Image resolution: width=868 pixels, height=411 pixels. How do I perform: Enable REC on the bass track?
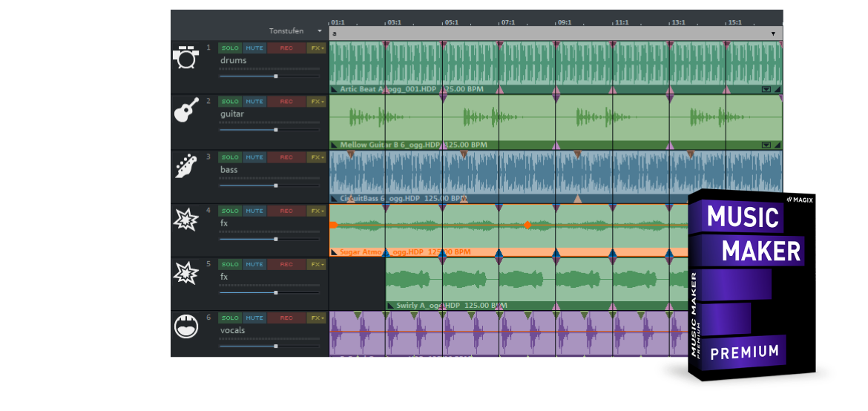click(286, 157)
